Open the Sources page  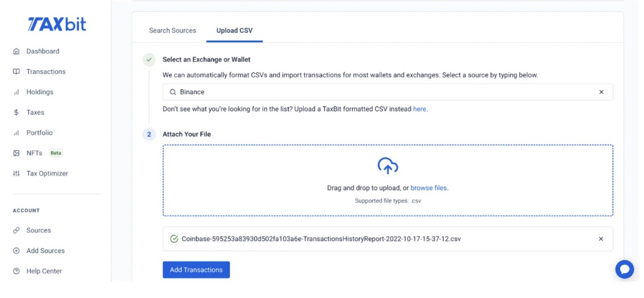pyautogui.click(x=38, y=230)
